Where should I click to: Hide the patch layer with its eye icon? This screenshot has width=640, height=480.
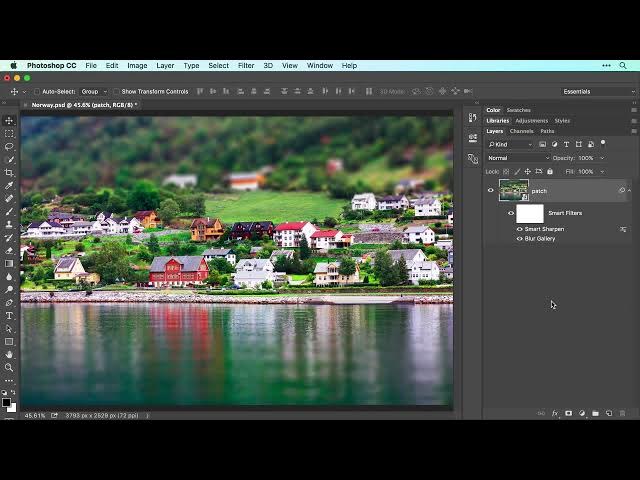(490, 190)
